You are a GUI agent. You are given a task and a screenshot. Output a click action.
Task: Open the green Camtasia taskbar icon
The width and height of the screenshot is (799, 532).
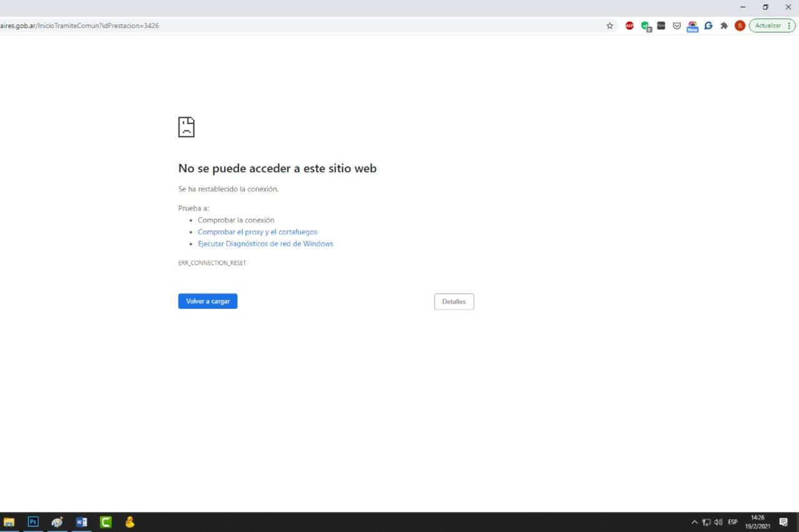click(105, 522)
